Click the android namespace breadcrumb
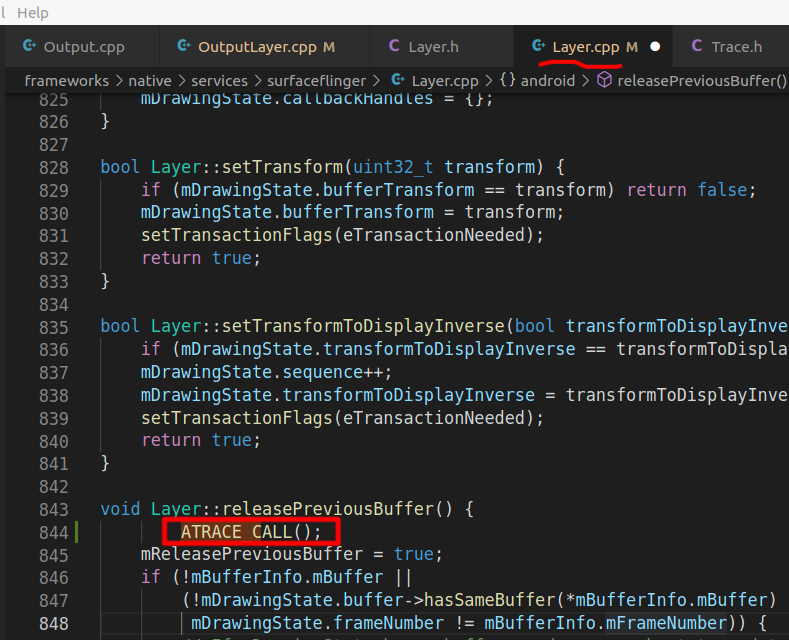Viewport: 789px width, 640px height. click(547, 81)
